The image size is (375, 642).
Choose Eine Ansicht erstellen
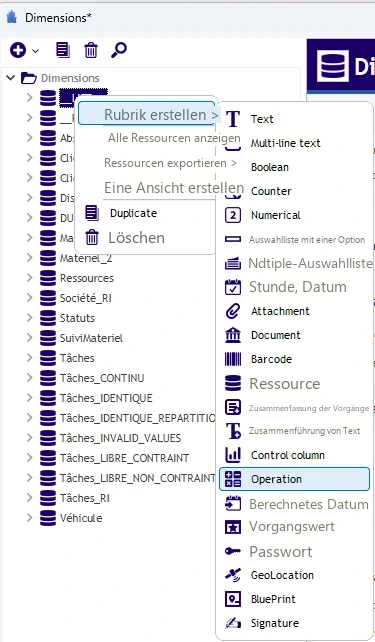coord(174,188)
